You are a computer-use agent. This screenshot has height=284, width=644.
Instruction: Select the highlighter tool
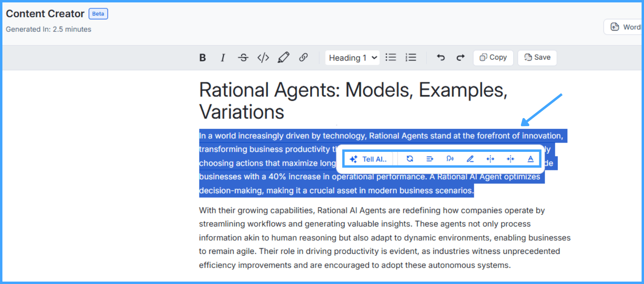pyautogui.click(x=284, y=58)
